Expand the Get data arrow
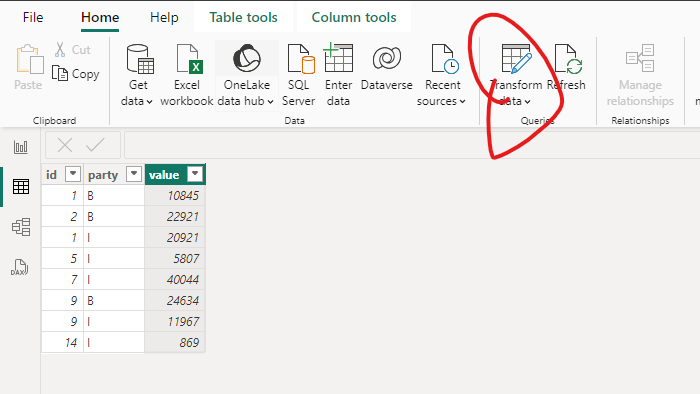This screenshot has height=394, width=700. (x=149, y=102)
